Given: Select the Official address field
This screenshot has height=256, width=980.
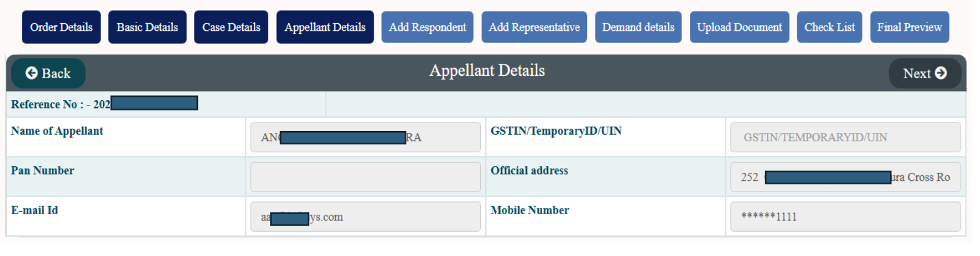Looking at the screenshot, I should click(x=845, y=177).
